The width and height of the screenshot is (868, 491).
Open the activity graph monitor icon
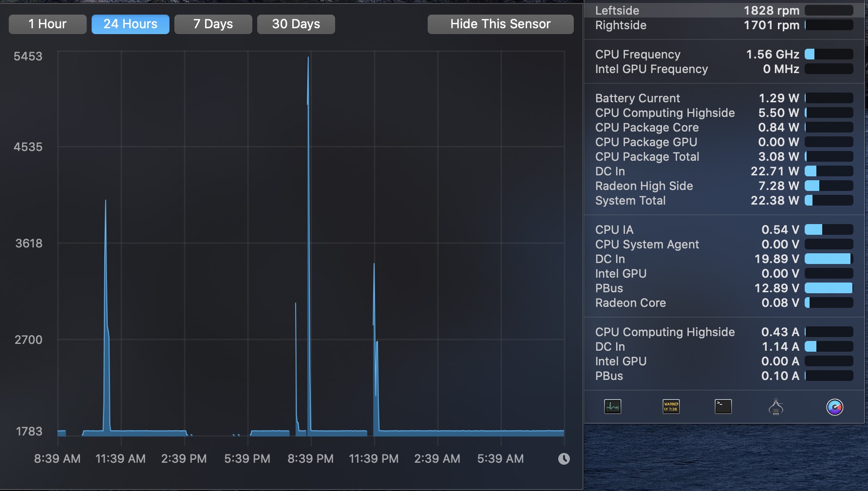tap(613, 407)
